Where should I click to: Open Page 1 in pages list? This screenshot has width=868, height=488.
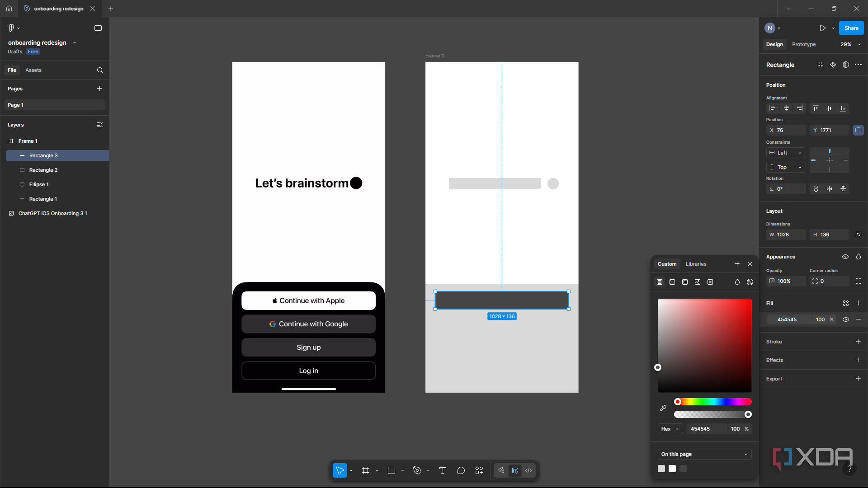pos(55,105)
